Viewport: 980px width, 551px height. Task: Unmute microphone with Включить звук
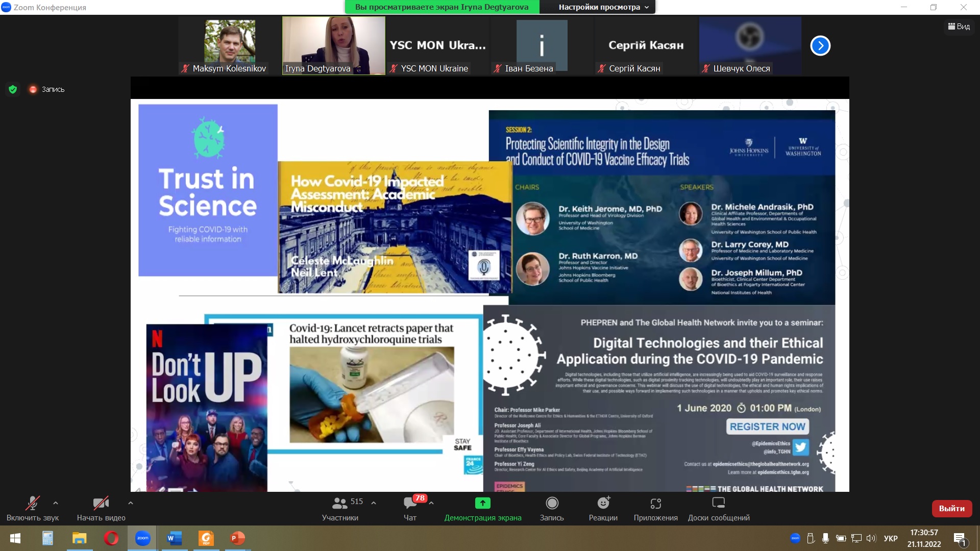pos(33,504)
